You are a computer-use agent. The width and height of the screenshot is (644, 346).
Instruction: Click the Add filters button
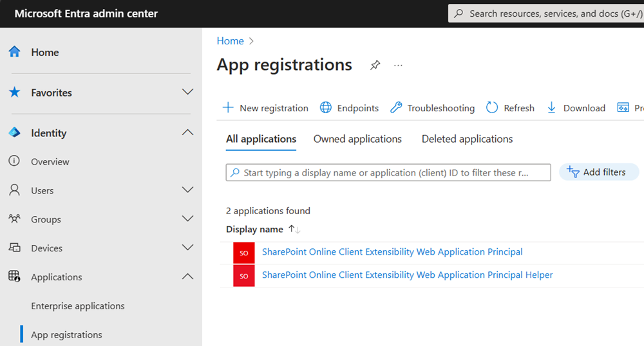[x=598, y=172]
